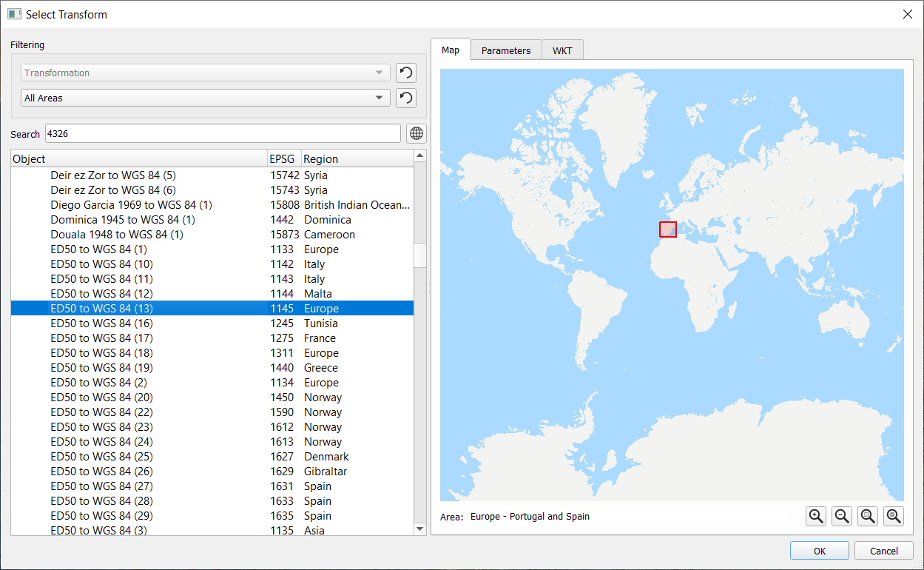The width and height of the screenshot is (924, 570).
Task: Select Diego Garcia 1969 to WGS 84 (1)
Action: point(131,205)
